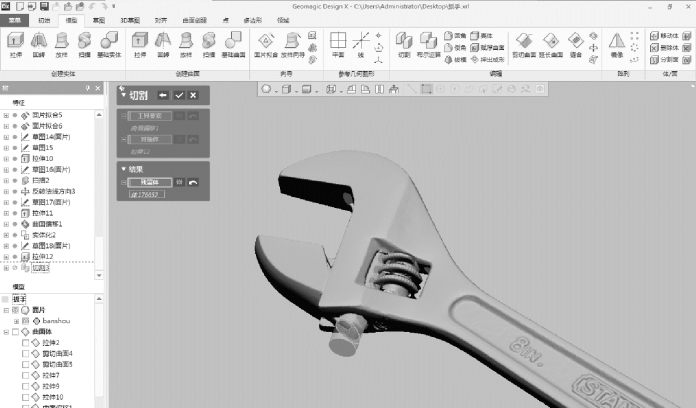Click the Save icon in quick access toolbar

(x=44, y=6)
